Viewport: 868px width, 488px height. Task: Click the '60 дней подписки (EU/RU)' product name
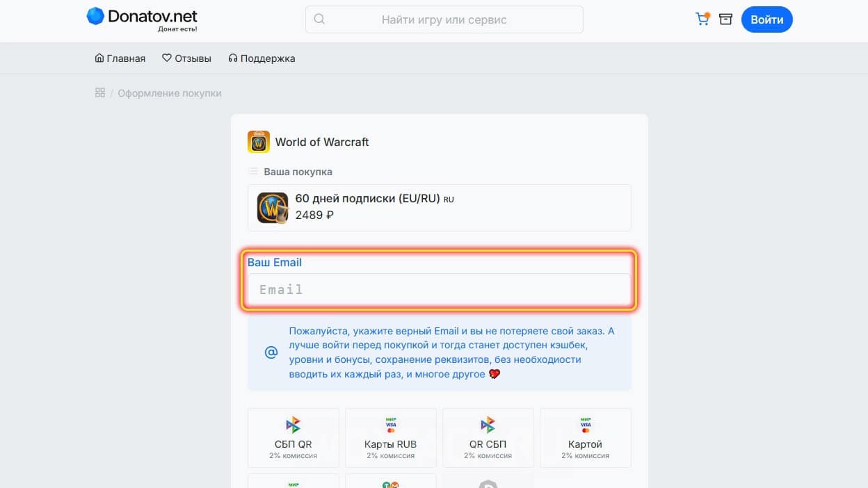pyautogui.click(x=368, y=199)
